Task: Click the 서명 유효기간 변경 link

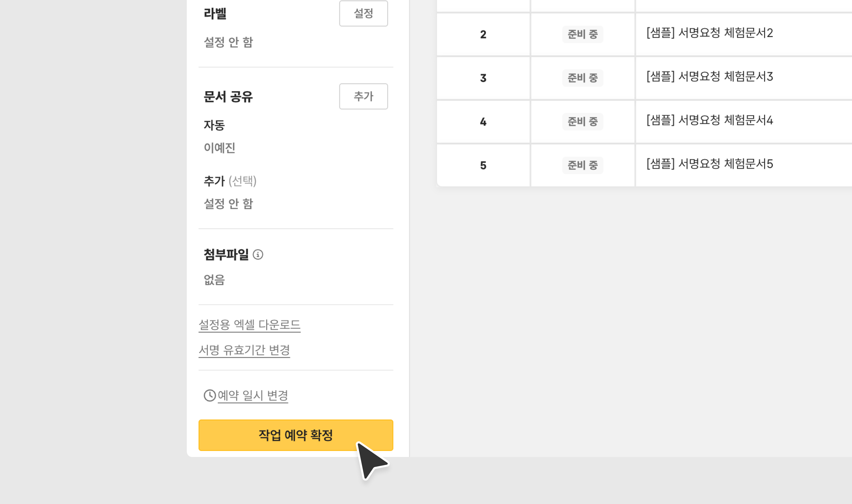Action: (x=244, y=350)
